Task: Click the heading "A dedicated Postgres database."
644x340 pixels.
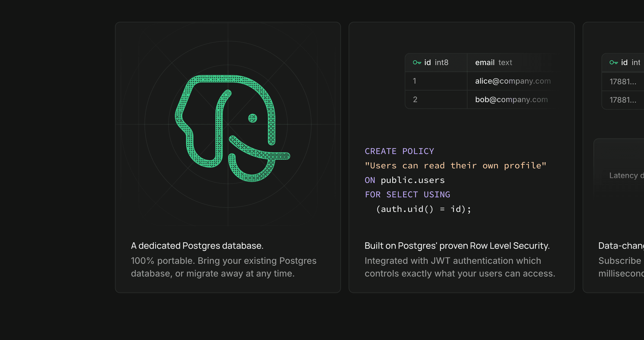Action: pos(197,246)
